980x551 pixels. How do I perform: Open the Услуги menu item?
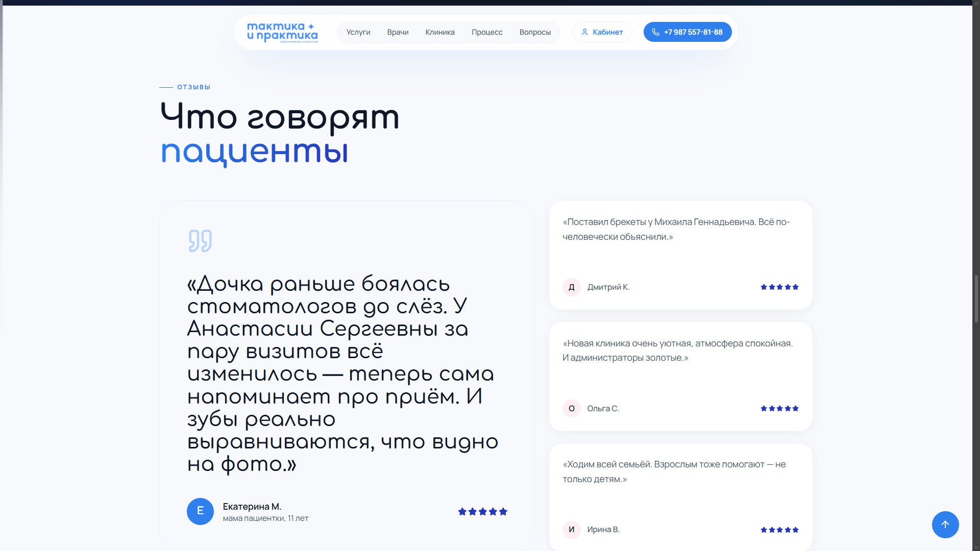(358, 32)
